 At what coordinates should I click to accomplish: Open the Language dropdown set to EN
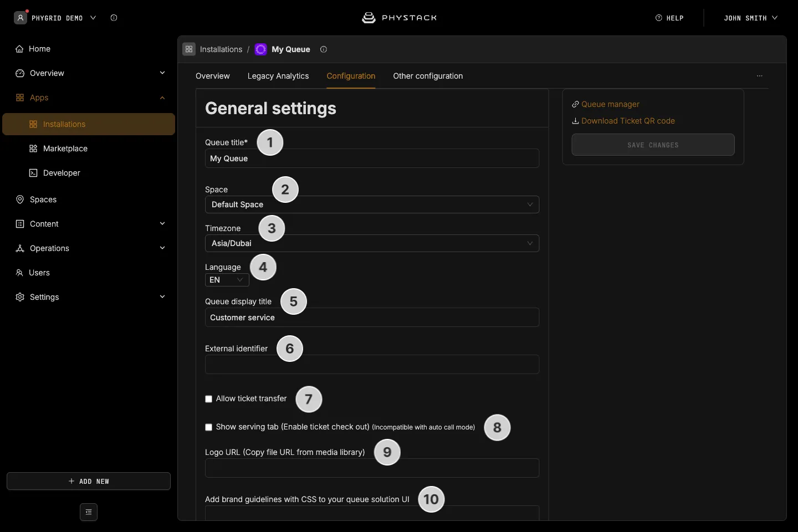click(x=227, y=280)
